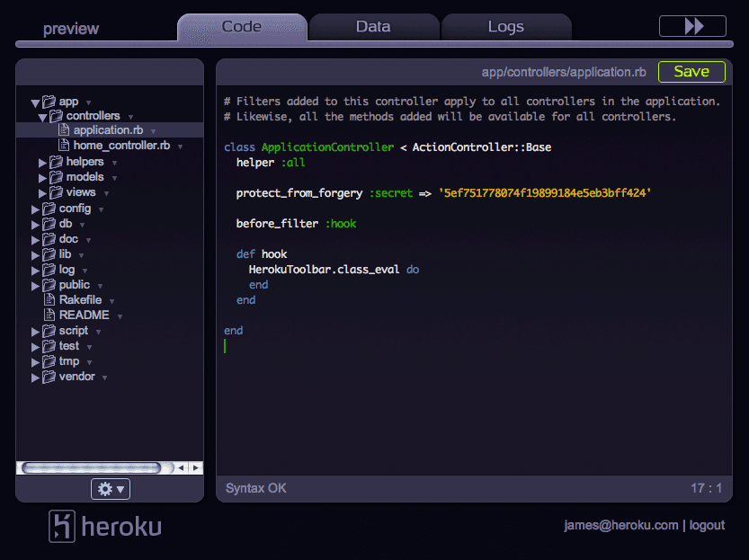Viewport: 749px width, 560px height.
Task: Click the README file icon
Action: tap(51, 315)
